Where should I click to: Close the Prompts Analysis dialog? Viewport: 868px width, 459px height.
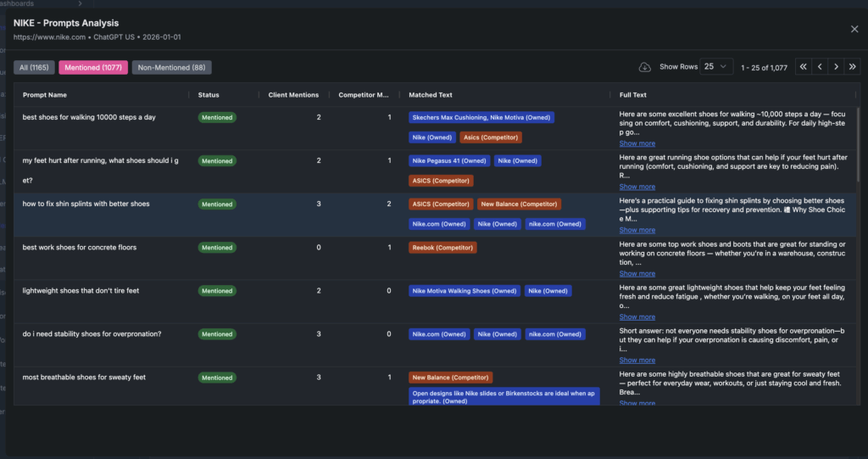pyautogui.click(x=854, y=29)
